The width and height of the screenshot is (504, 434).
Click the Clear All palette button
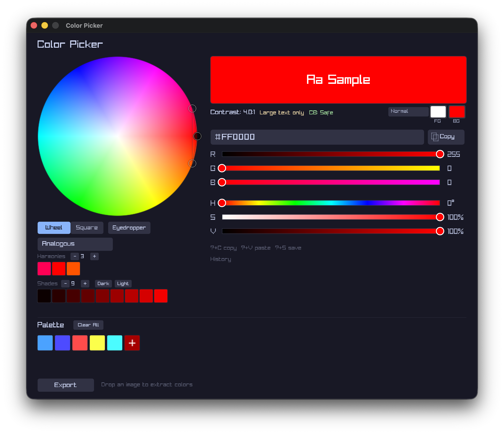[x=88, y=325]
